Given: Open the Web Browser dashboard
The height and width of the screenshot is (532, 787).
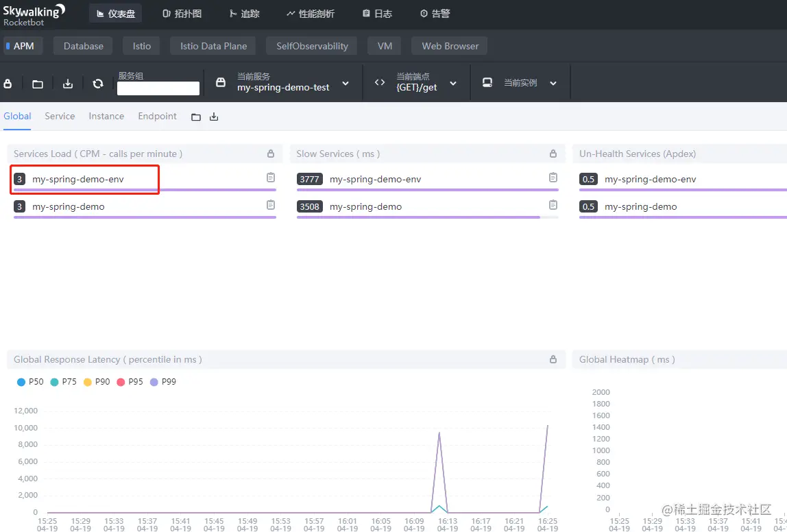Looking at the screenshot, I should coord(450,46).
